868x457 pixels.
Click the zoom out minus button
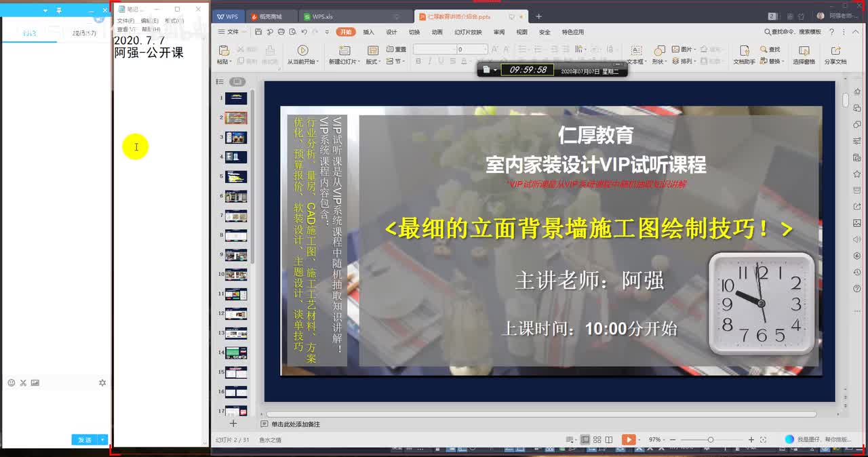[674, 439]
